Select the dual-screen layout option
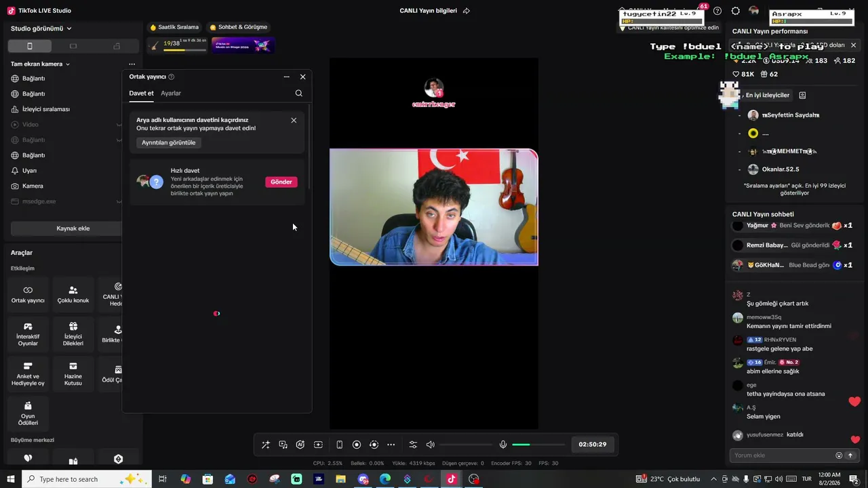Viewport: 868px width, 488px height. point(117,46)
